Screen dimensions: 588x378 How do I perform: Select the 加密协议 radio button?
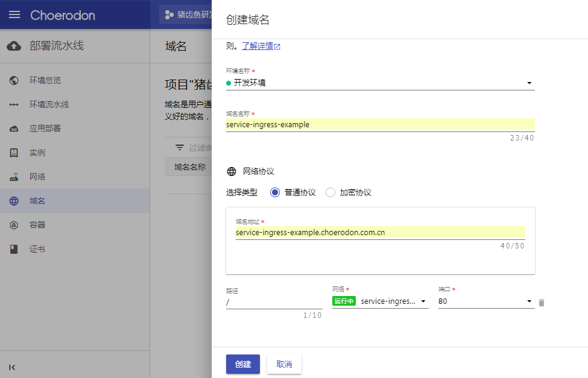tap(330, 192)
